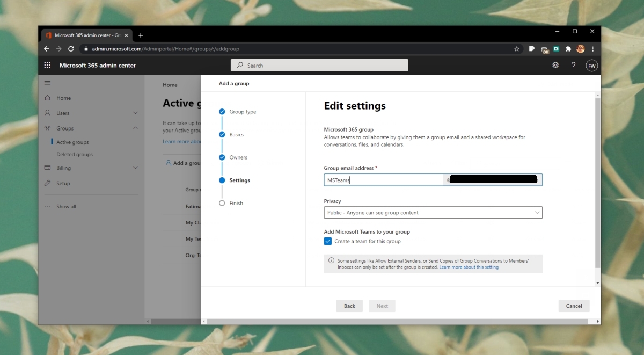Select the Finish step radio circle
This screenshot has height=355, width=644.
point(222,203)
